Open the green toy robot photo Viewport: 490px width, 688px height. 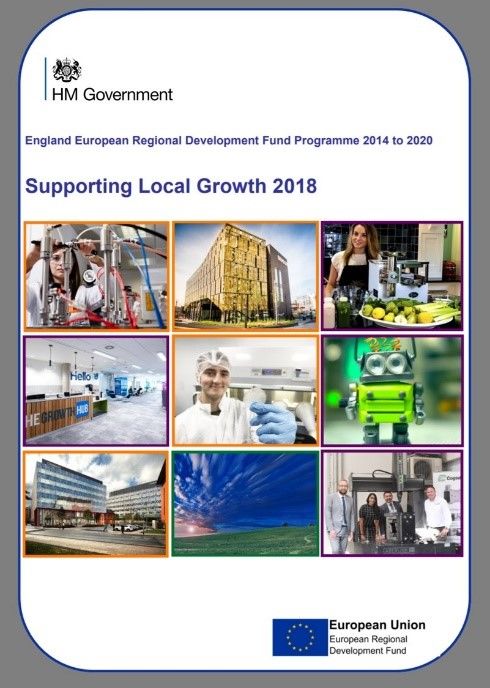point(392,391)
